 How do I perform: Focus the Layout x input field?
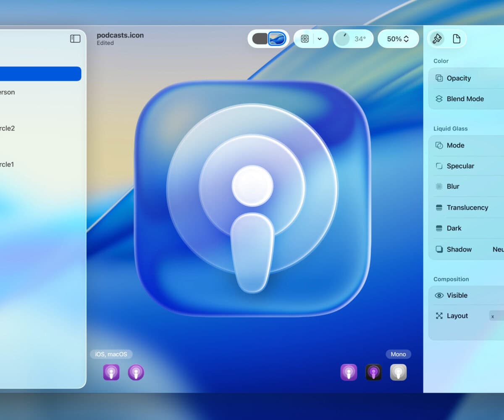[x=496, y=316]
